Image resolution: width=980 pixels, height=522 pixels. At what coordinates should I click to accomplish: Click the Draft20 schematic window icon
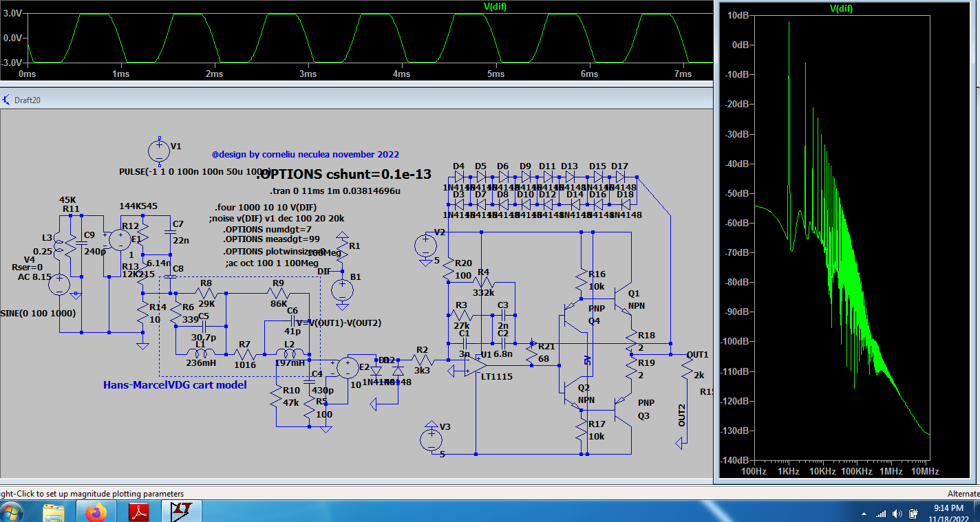[7, 100]
